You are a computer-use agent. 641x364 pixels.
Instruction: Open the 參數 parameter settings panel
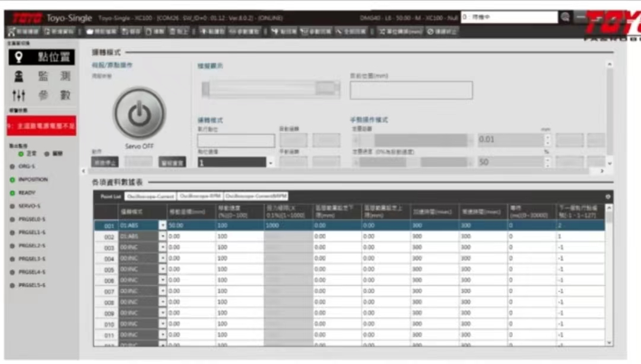pos(41,95)
